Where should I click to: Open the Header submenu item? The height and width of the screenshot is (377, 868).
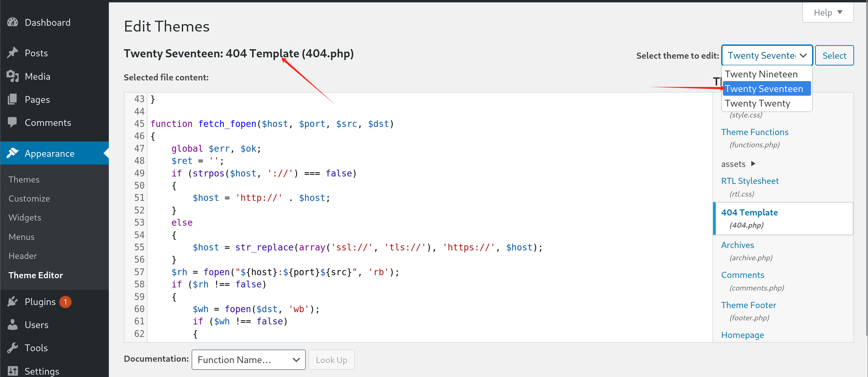(x=22, y=256)
